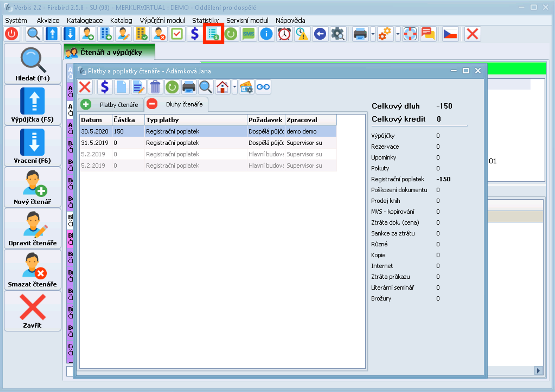
Task: Switch to the Platby čtenáře tab
Action: 111,105
